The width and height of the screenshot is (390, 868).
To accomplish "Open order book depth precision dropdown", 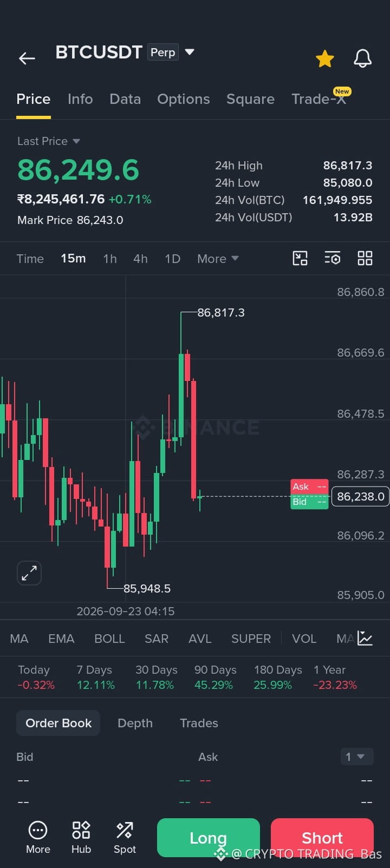I will tap(357, 757).
